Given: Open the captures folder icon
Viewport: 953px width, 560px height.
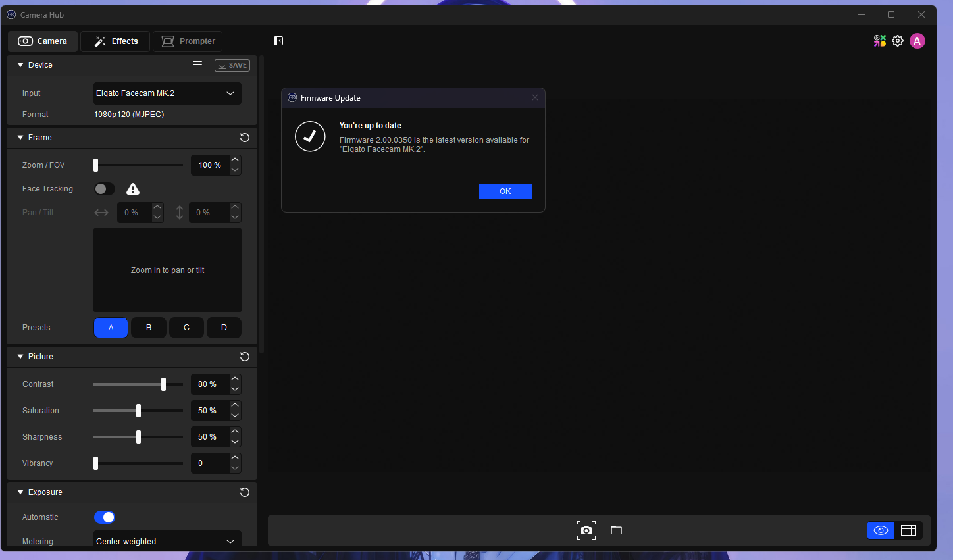Looking at the screenshot, I should click(x=617, y=530).
